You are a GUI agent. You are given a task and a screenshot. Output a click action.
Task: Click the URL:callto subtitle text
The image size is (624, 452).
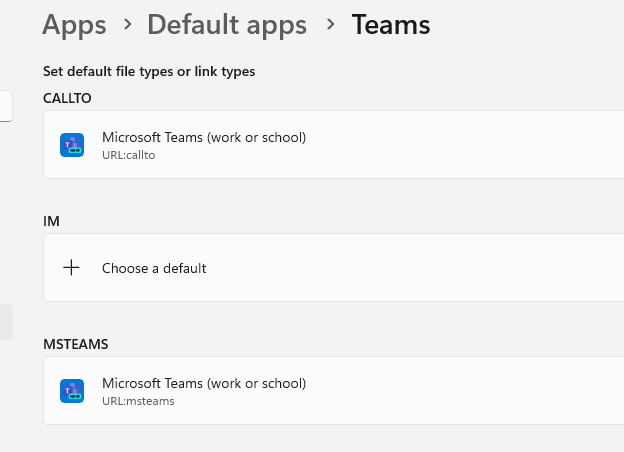[x=129, y=155]
